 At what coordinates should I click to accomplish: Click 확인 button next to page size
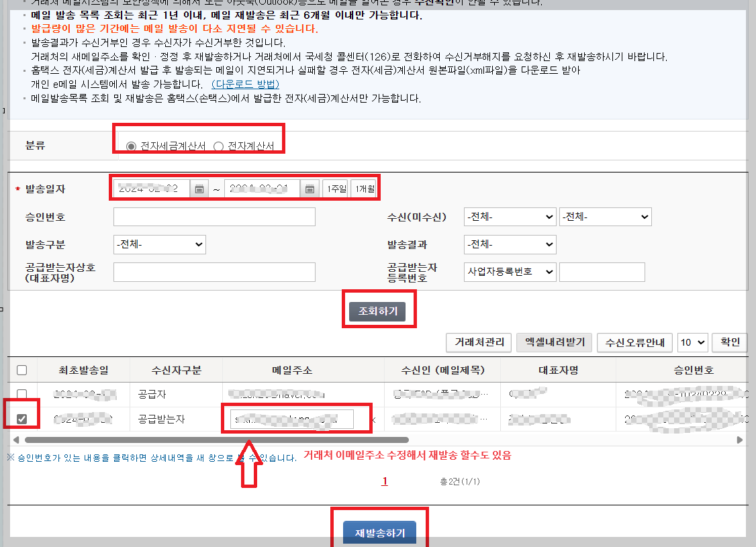pyautogui.click(x=730, y=342)
